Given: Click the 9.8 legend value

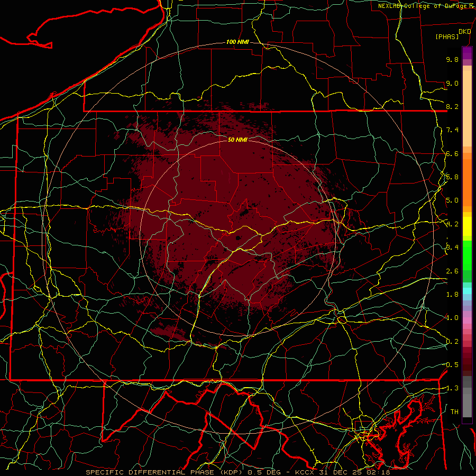Looking at the screenshot, I should tap(452, 59).
